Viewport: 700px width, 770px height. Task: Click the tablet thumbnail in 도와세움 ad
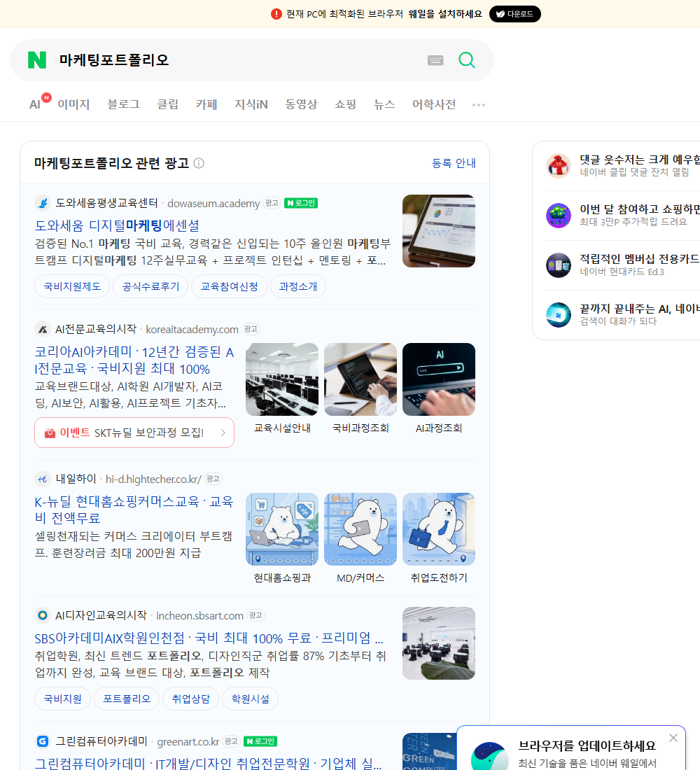(439, 231)
